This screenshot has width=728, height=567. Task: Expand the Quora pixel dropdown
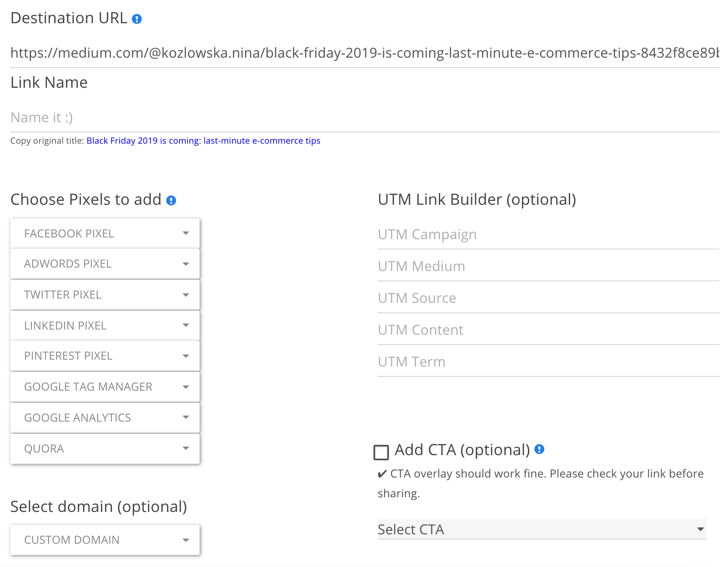pyautogui.click(x=105, y=449)
